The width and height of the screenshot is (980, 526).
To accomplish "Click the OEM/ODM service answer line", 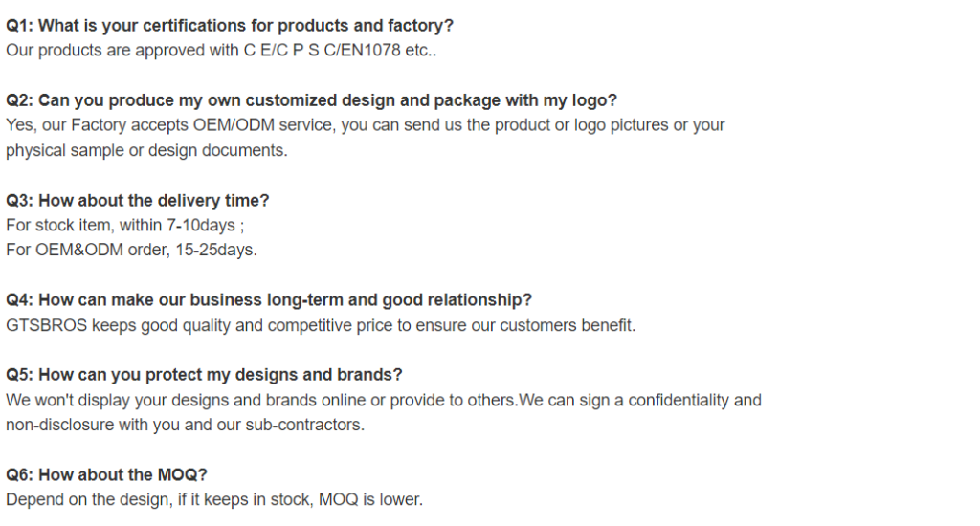I will [365, 125].
